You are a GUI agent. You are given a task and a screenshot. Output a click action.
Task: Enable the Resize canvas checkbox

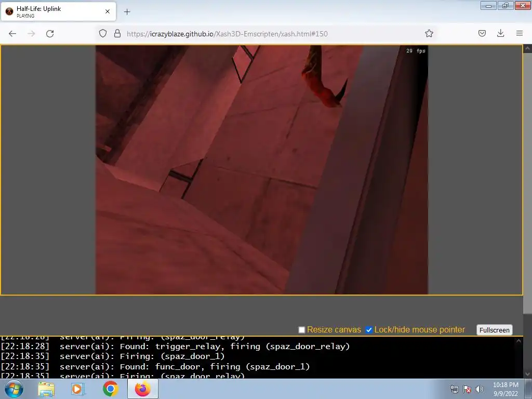pos(302,330)
